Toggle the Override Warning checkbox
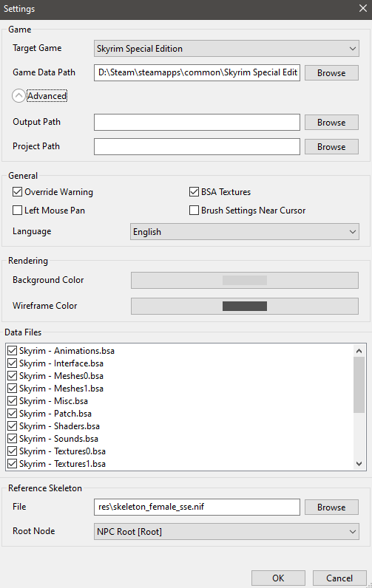This screenshot has height=588, width=372. coord(17,192)
